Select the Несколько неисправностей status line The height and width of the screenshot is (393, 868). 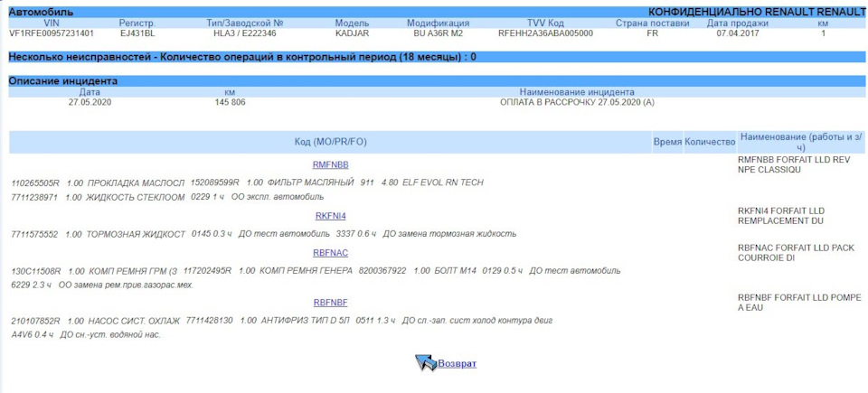click(x=243, y=56)
